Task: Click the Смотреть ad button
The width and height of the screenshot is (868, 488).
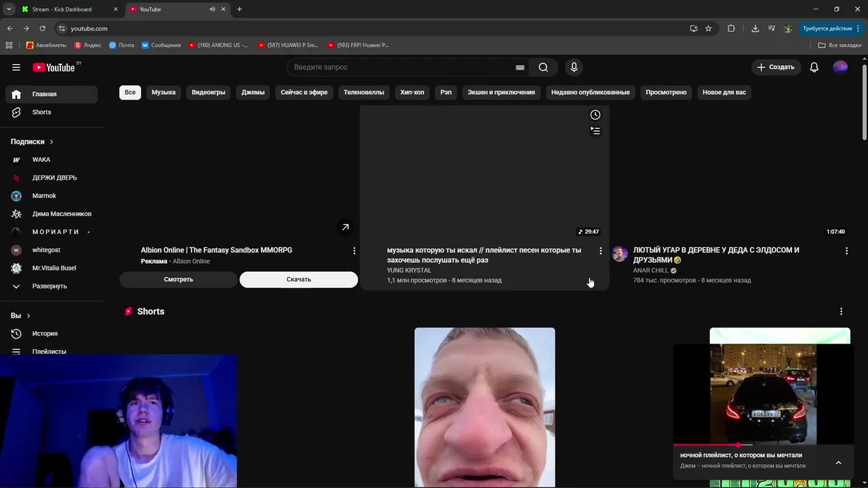Action: (x=178, y=279)
